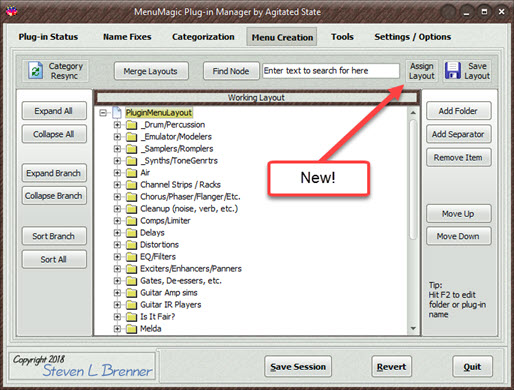Image resolution: width=514 pixels, height=390 pixels.
Task: Go to the Settings / Options tab
Action: tap(413, 37)
